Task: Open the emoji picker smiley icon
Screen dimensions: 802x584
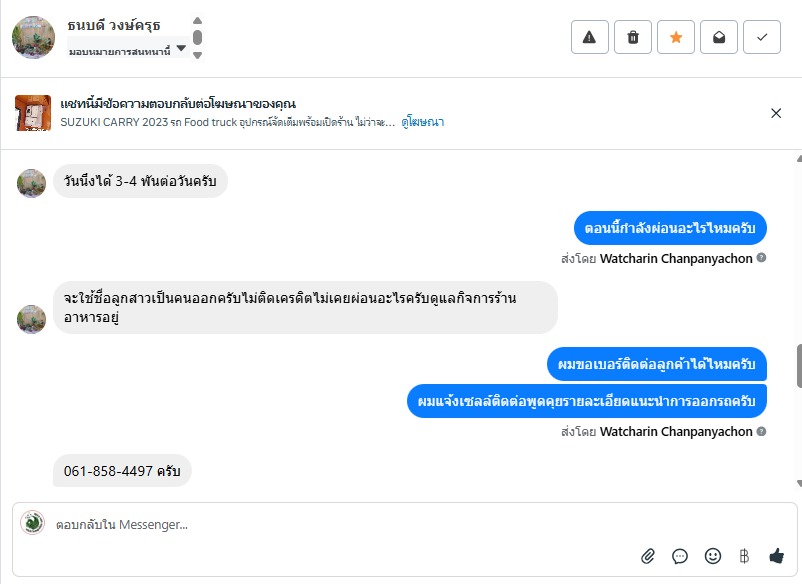Action: point(713,556)
